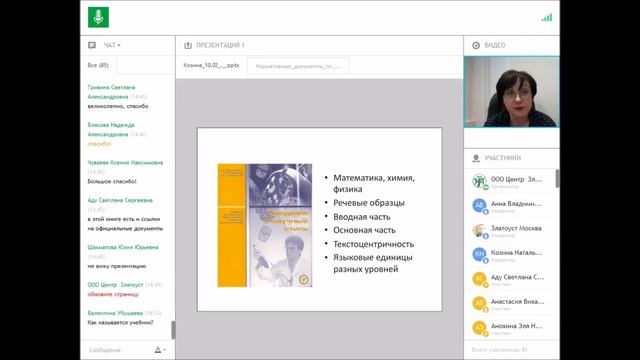The width and height of the screenshot is (640, 360).
Task: Open the ЧАТ dropdown menu
Action: click(112, 45)
